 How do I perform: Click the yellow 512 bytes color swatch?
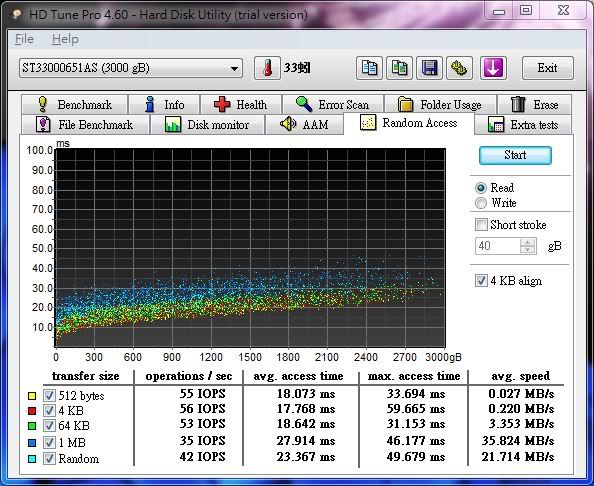tap(32, 396)
